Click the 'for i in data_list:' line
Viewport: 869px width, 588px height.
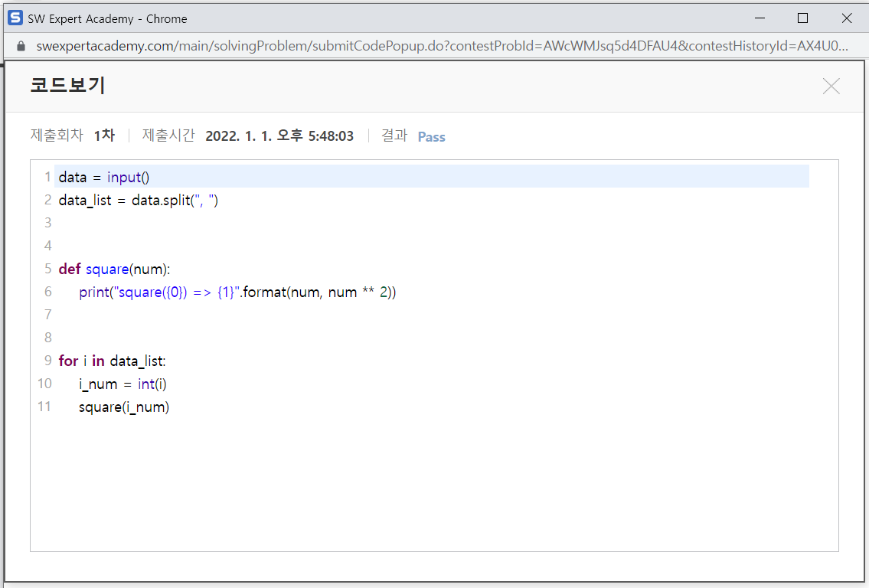(112, 361)
